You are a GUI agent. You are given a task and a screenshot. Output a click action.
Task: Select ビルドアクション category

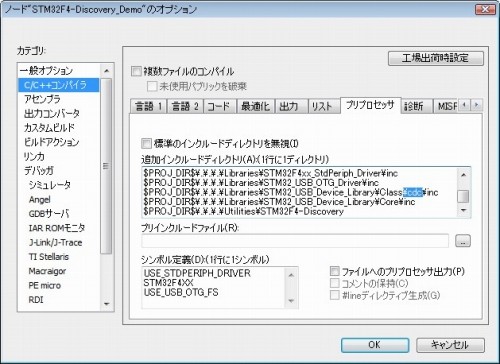coord(52,142)
